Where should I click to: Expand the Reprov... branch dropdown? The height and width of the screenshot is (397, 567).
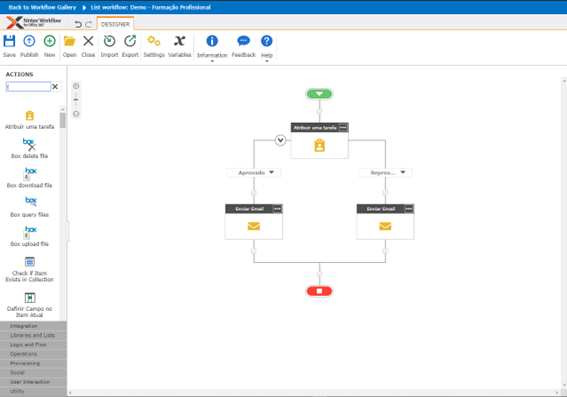(x=403, y=172)
